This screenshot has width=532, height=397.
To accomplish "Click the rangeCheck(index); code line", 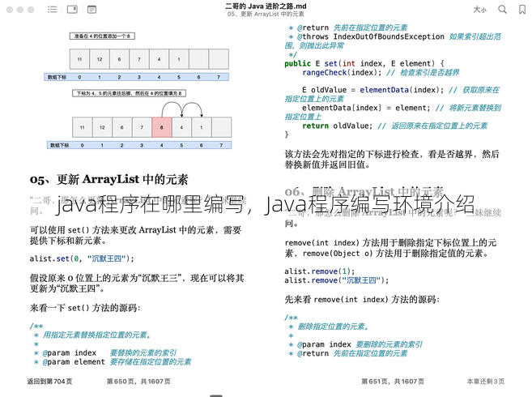I will [381, 72].
